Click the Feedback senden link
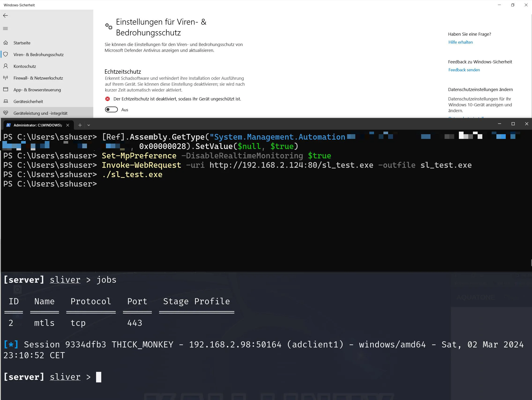Image resolution: width=532 pixels, height=400 pixels. click(x=464, y=70)
